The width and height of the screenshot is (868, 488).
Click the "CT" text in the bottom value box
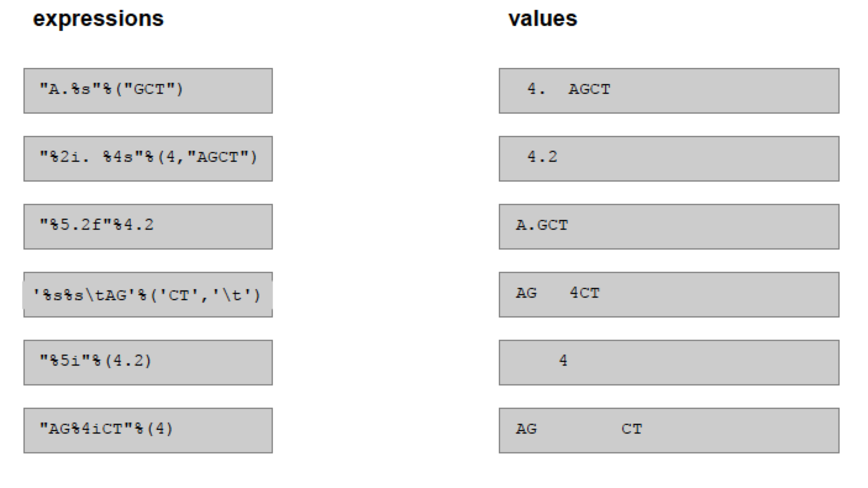632,429
